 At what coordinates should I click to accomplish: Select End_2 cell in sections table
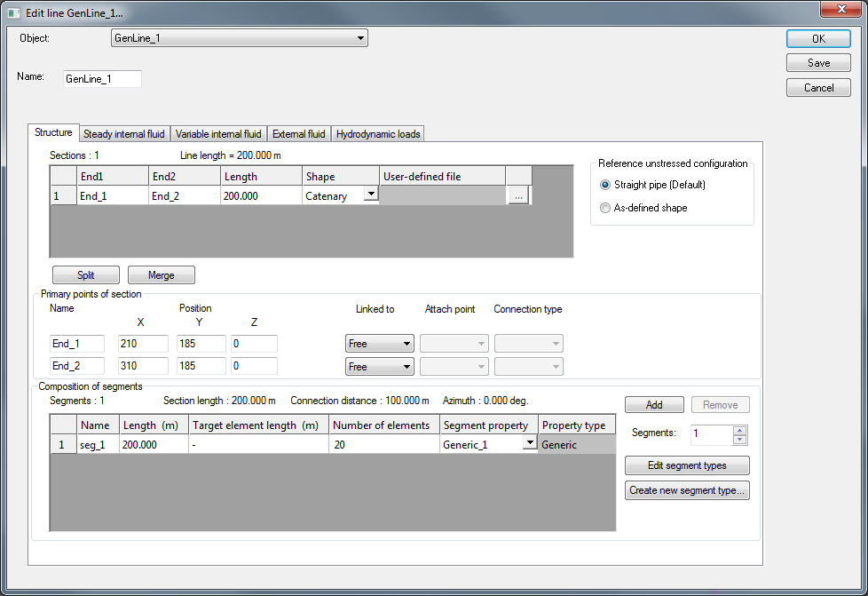[x=185, y=195]
